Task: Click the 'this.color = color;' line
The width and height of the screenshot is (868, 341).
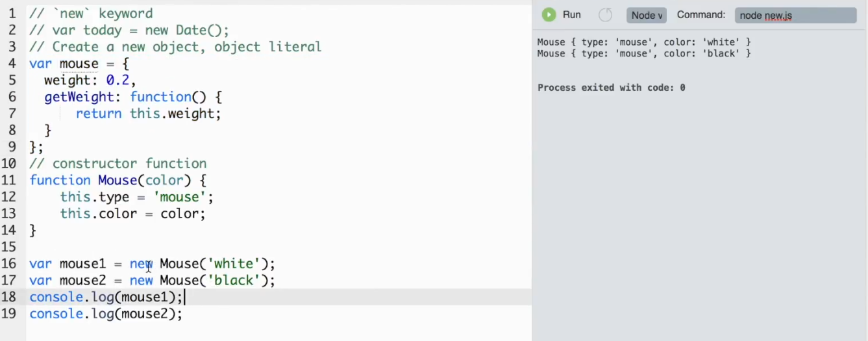Action: tap(132, 214)
